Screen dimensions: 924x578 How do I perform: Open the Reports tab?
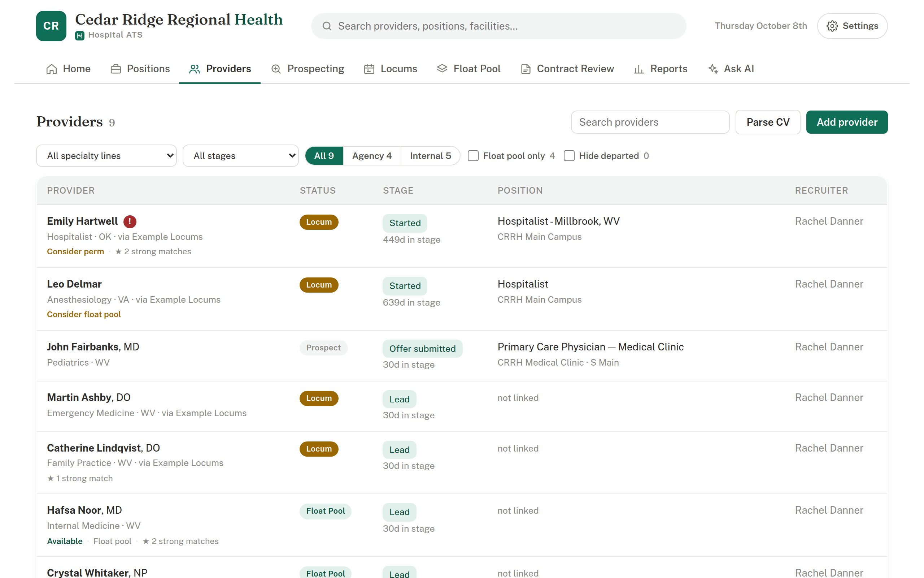tap(661, 69)
